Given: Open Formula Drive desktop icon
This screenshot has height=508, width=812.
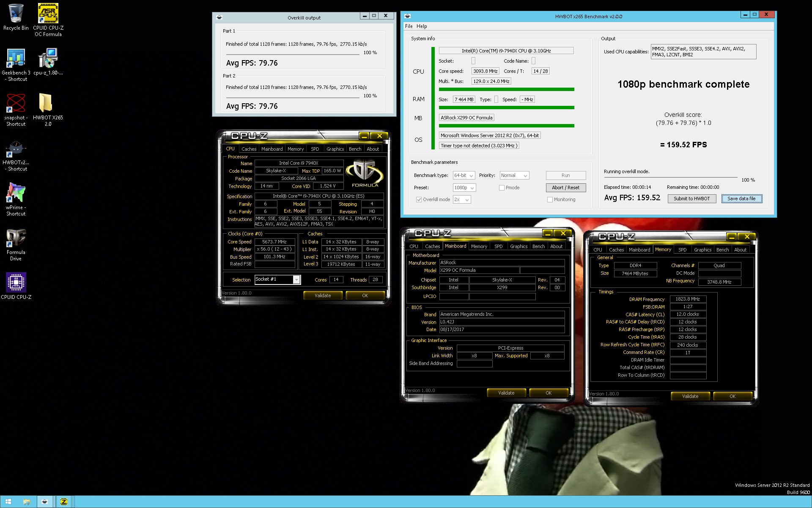Looking at the screenshot, I should point(16,244).
